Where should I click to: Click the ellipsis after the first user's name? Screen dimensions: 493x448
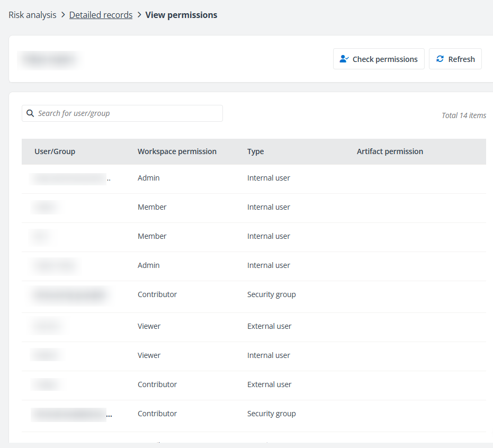[x=110, y=179]
